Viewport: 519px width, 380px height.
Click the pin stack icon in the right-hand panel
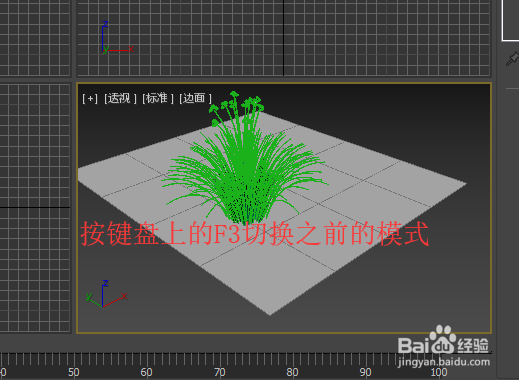pos(513,59)
